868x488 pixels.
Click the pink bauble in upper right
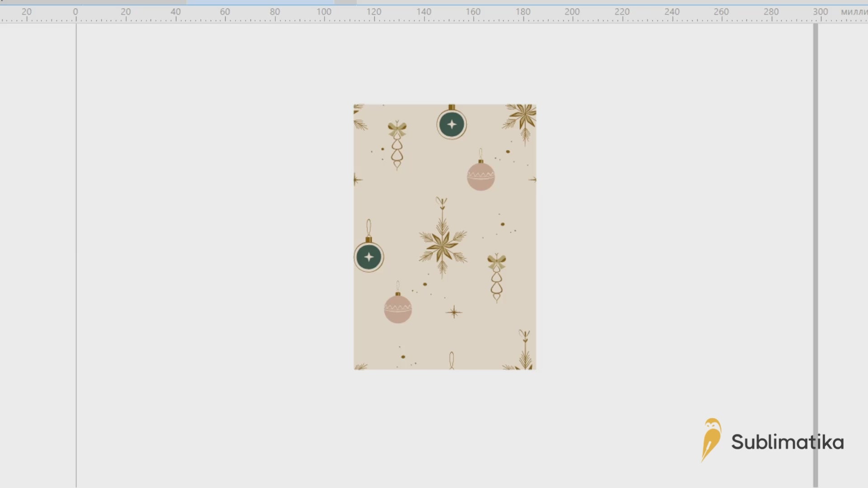coord(481,176)
